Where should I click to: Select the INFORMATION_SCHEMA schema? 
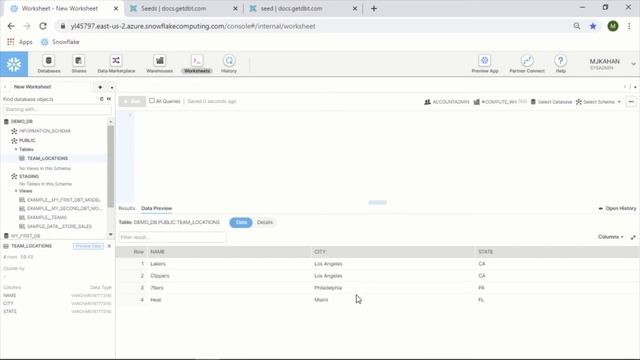click(x=44, y=131)
